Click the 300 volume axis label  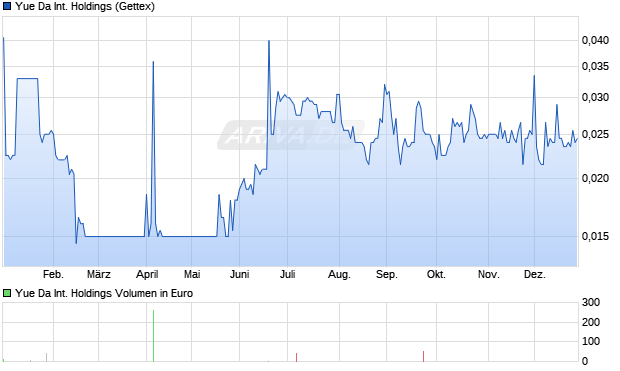[x=591, y=303]
